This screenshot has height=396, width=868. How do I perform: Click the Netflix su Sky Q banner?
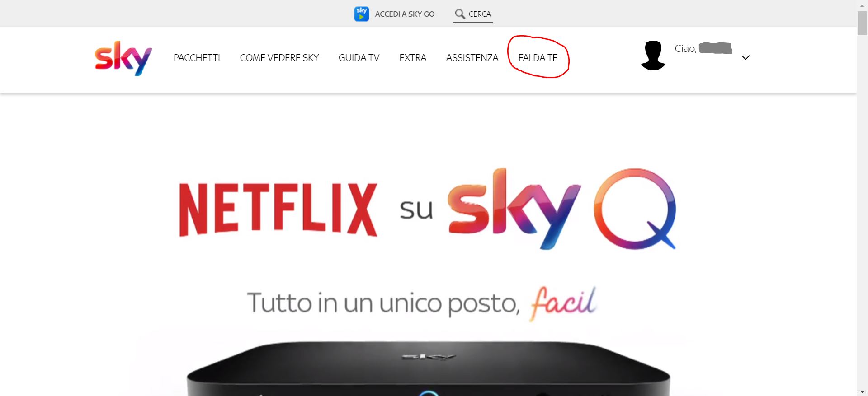(x=427, y=209)
